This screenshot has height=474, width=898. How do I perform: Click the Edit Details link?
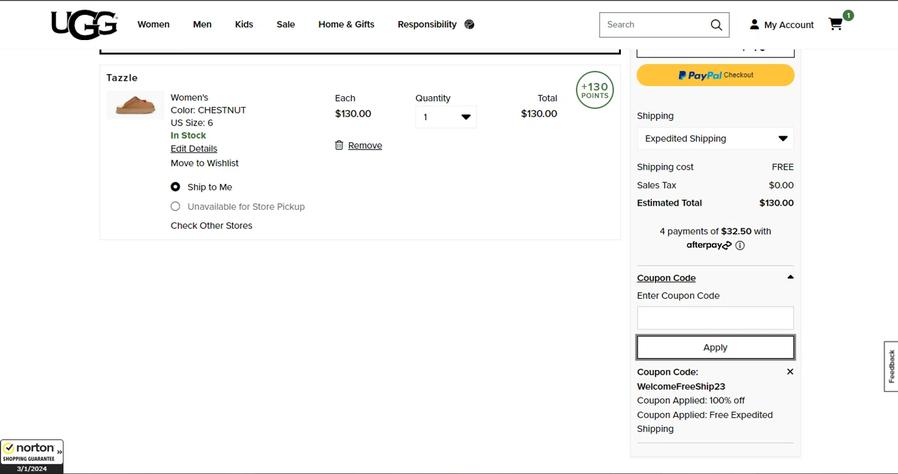[x=194, y=149]
